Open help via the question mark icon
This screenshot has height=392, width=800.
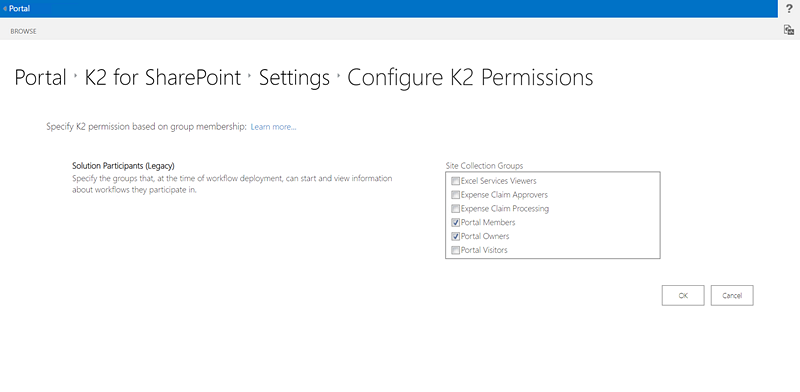[789, 9]
